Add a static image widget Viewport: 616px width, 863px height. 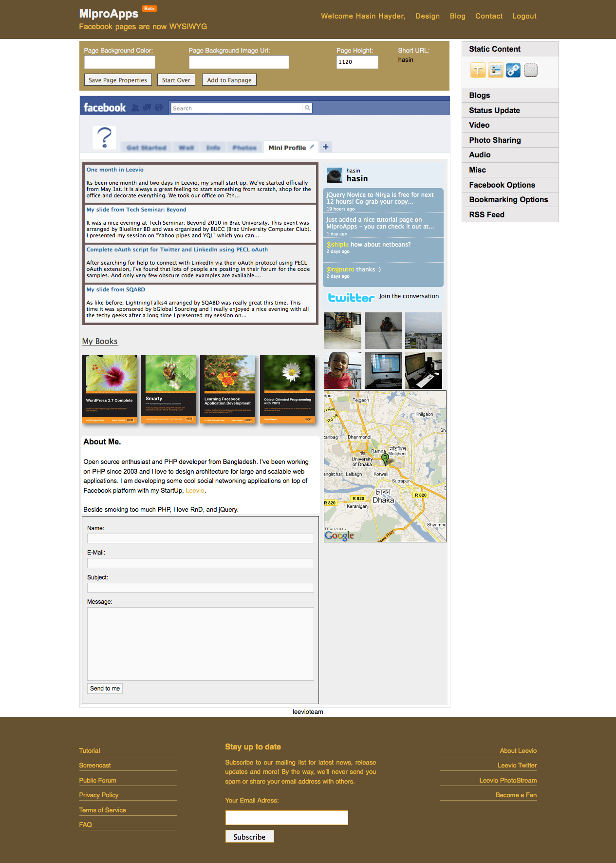pos(496,70)
